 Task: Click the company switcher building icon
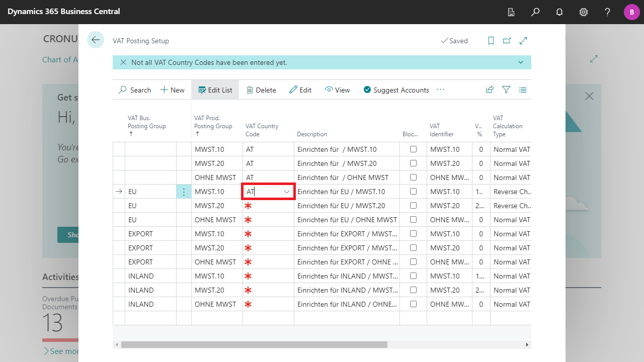click(x=511, y=12)
